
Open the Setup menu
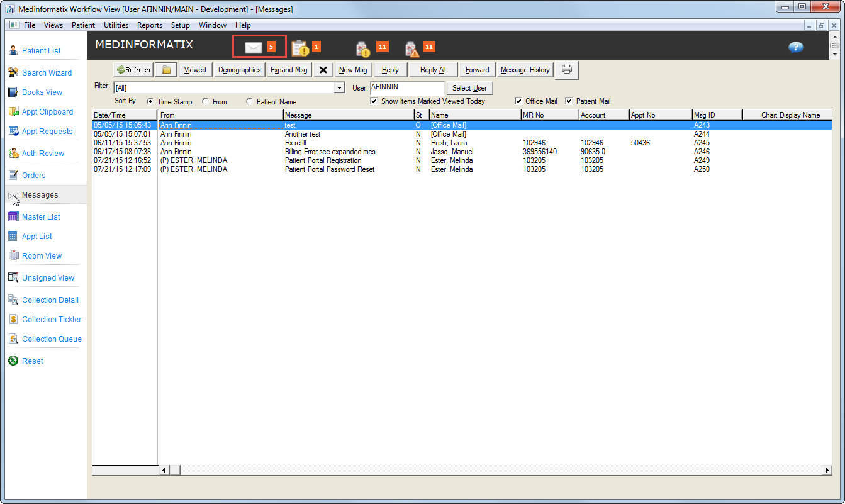click(181, 25)
